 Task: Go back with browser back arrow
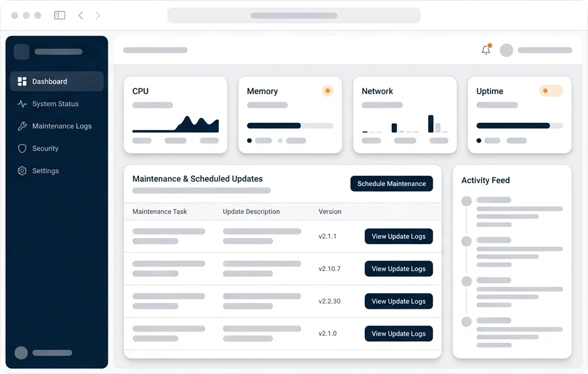pos(81,15)
